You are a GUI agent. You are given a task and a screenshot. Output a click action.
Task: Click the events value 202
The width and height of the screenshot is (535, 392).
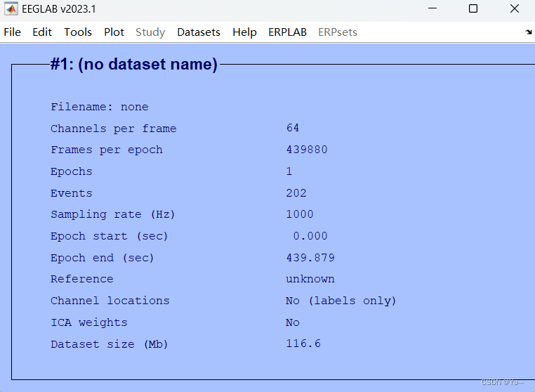[x=296, y=192]
